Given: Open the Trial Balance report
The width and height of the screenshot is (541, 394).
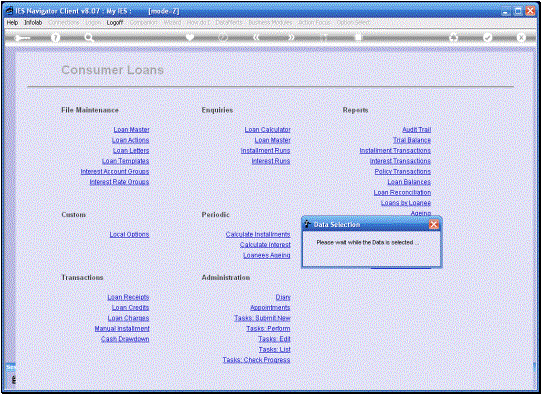Looking at the screenshot, I should (412, 140).
